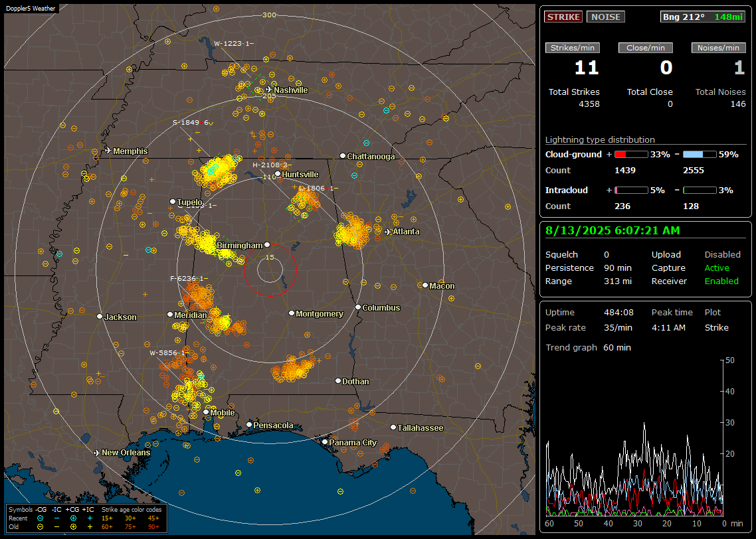This screenshot has height=539, width=756.
Task: Click the Macon city dot
Action: click(425, 285)
